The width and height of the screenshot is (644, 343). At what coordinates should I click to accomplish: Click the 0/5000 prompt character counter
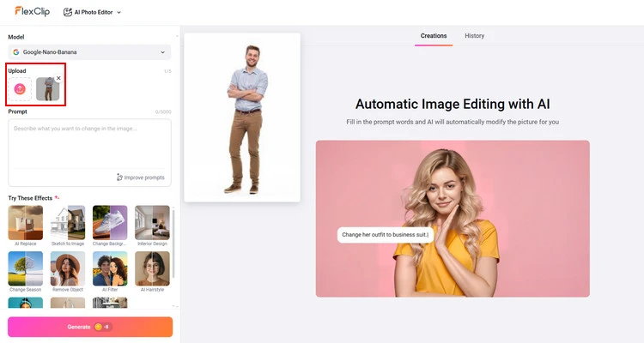coord(163,112)
